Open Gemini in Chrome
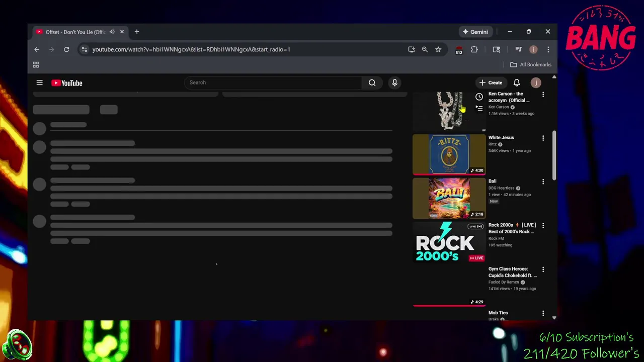The image size is (644, 362). [x=475, y=32]
